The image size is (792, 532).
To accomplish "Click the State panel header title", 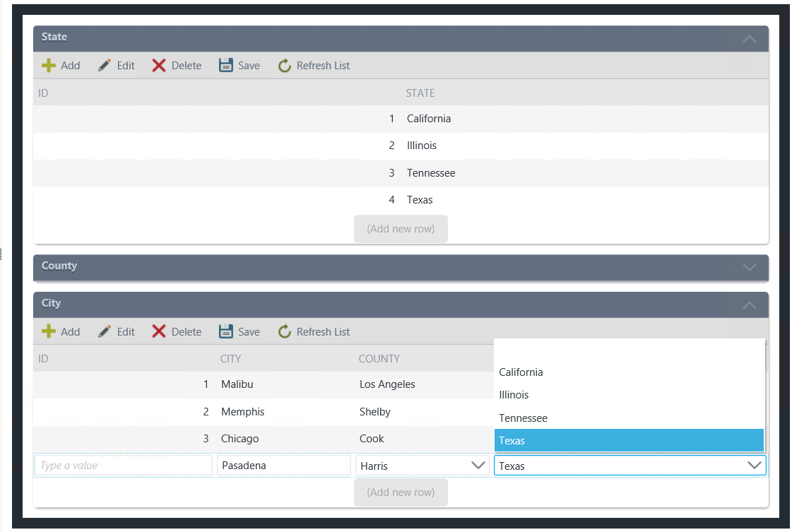I will 54,37.
